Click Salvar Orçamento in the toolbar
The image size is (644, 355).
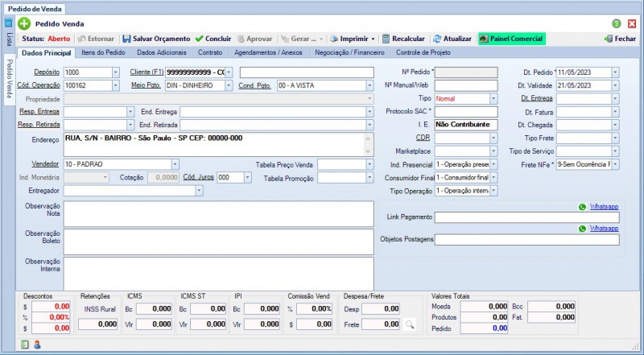click(156, 39)
